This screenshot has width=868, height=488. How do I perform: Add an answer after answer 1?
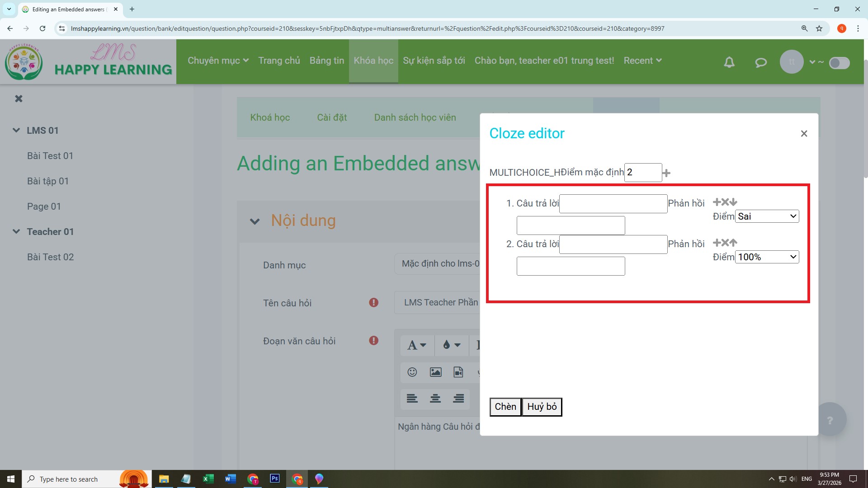click(717, 202)
